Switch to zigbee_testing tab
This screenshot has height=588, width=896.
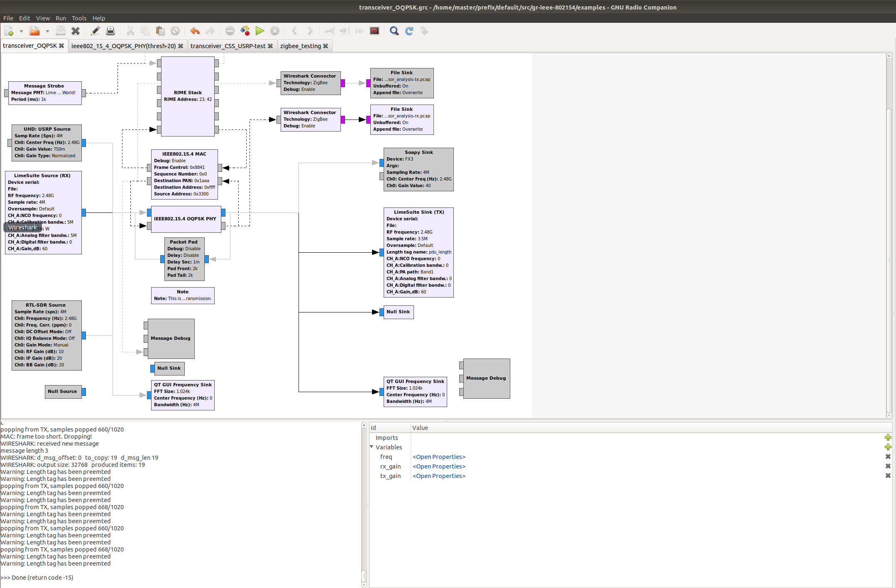point(300,46)
